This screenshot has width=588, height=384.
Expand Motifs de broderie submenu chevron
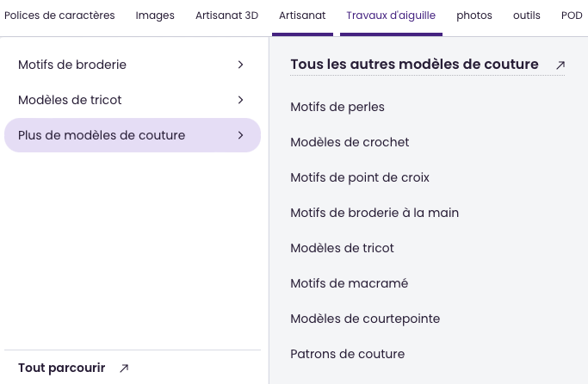point(240,65)
